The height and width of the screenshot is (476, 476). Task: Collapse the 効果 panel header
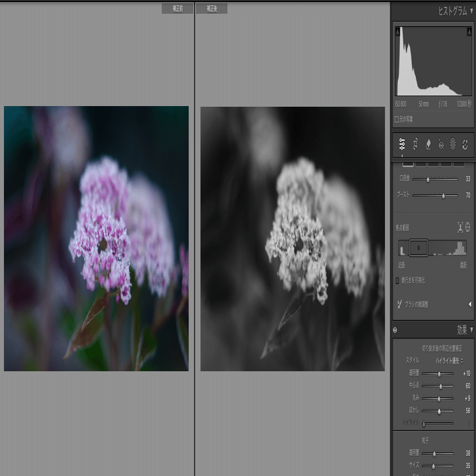(x=471, y=330)
